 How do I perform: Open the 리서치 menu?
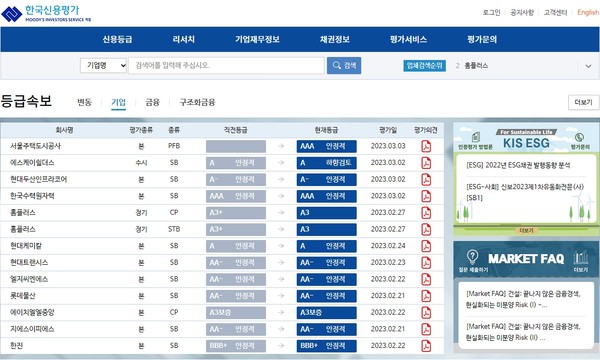click(x=184, y=39)
